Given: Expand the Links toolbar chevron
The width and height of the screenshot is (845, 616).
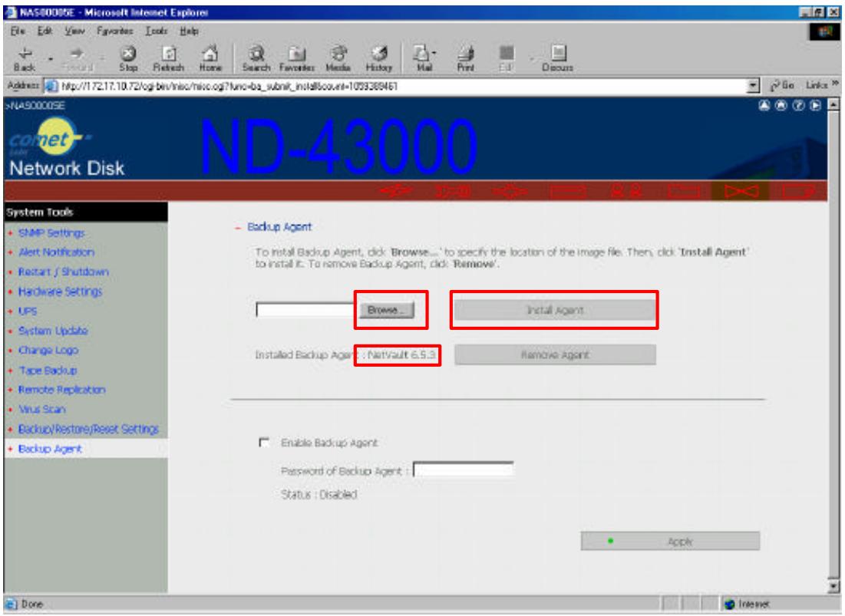Looking at the screenshot, I should coord(835,84).
